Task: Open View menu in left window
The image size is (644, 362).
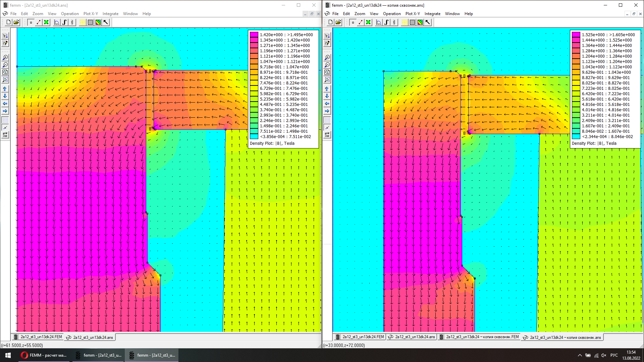Action: click(52, 14)
